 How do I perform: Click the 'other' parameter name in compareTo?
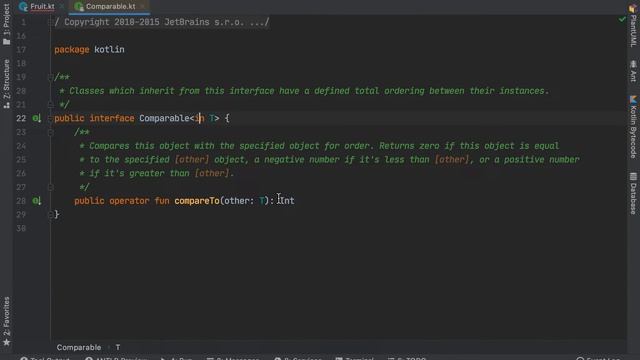236,201
